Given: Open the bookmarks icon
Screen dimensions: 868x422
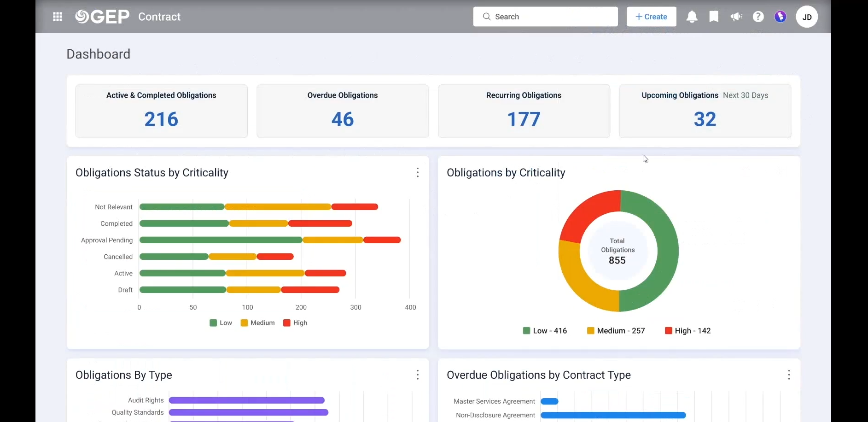Looking at the screenshot, I should tap(714, 17).
